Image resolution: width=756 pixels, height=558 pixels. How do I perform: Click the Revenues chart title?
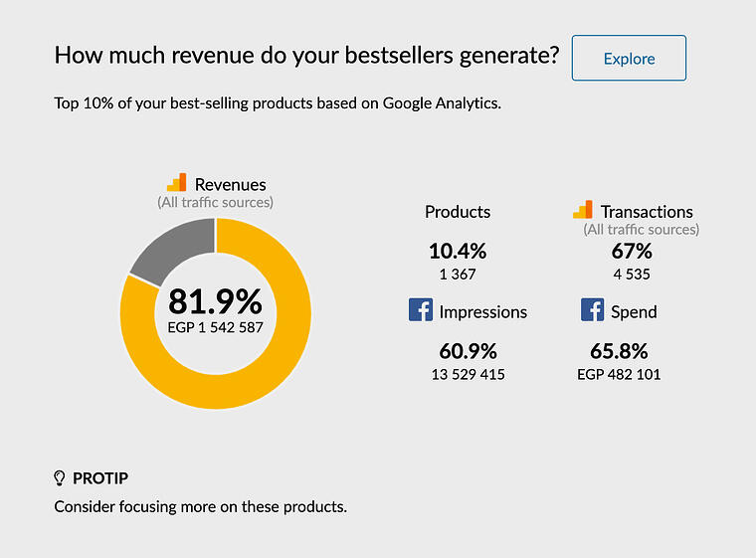tap(230, 184)
